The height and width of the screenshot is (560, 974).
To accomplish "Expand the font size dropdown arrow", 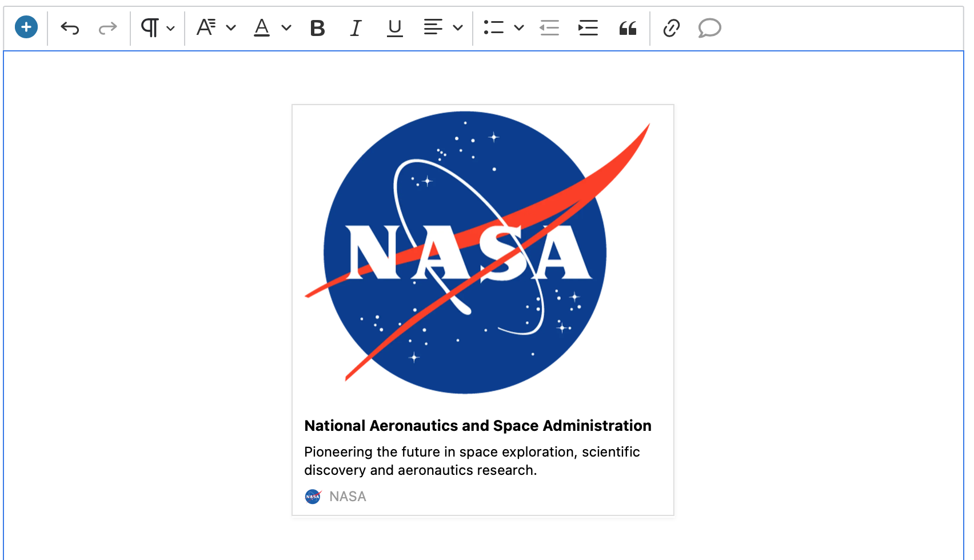I will 231,28.
